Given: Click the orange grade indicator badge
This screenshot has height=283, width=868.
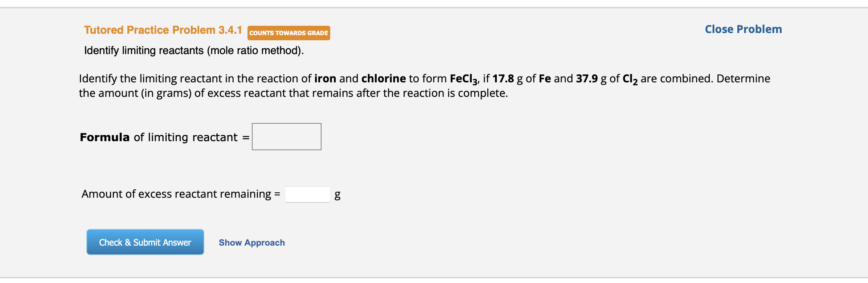Looking at the screenshot, I should pyautogui.click(x=288, y=33).
